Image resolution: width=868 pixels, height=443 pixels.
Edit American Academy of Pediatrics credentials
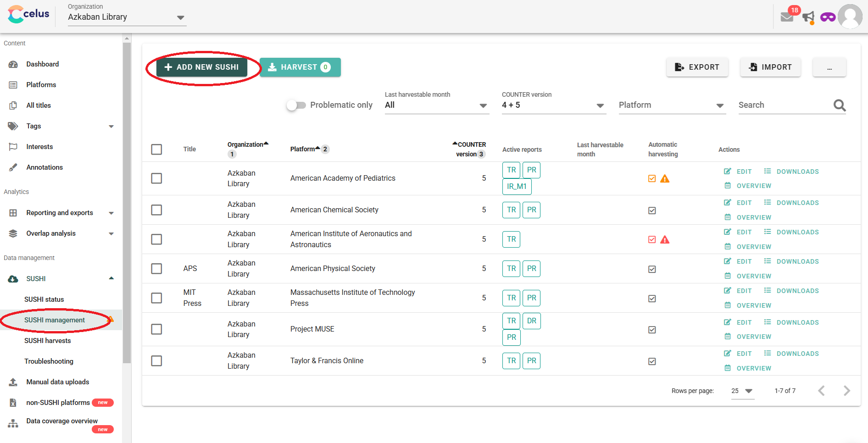coord(738,172)
